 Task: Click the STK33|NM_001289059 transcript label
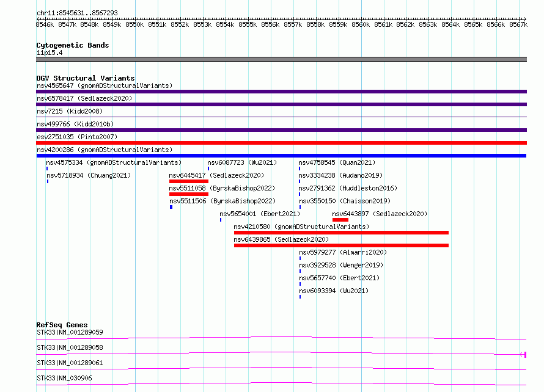click(x=70, y=332)
